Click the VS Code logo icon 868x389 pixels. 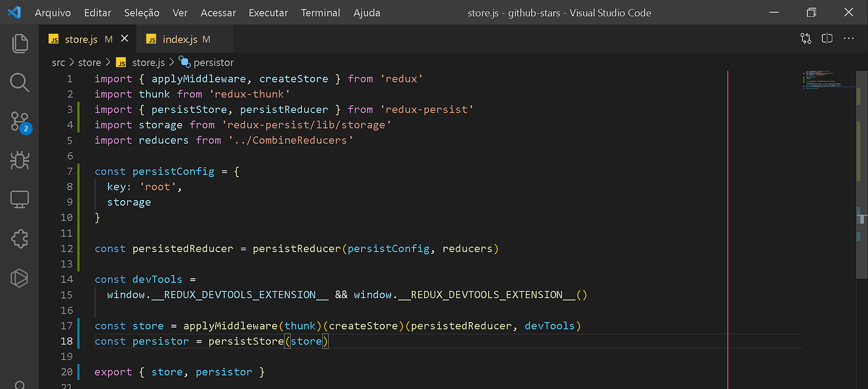14,12
